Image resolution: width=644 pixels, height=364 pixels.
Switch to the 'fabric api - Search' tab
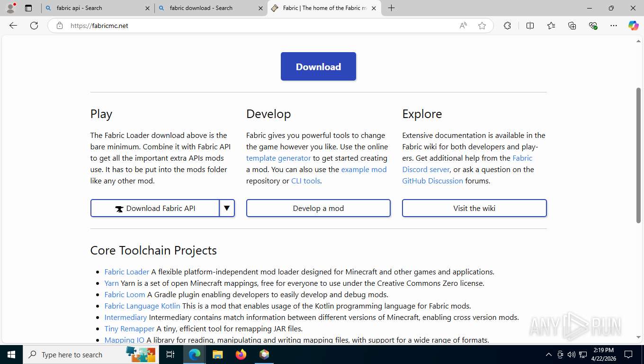point(98,8)
